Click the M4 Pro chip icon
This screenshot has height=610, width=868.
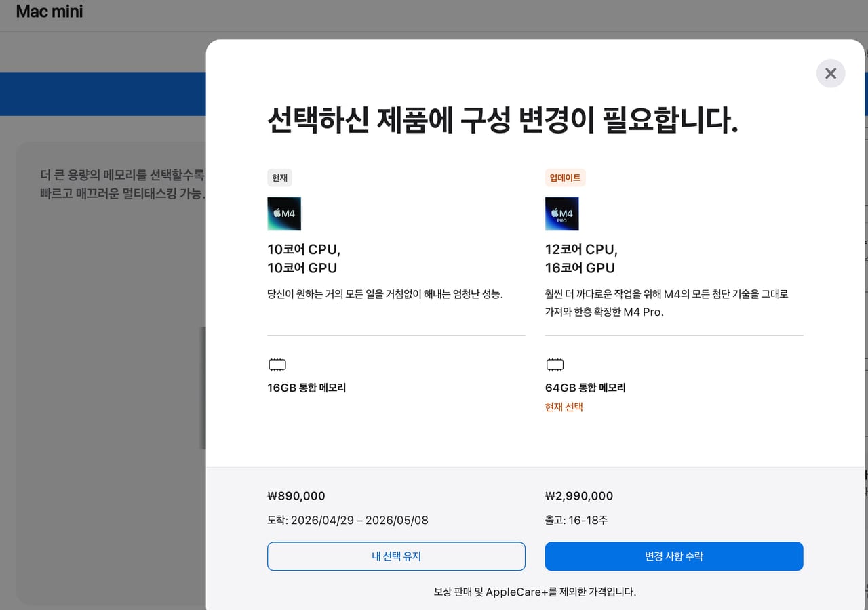pyautogui.click(x=562, y=213)
